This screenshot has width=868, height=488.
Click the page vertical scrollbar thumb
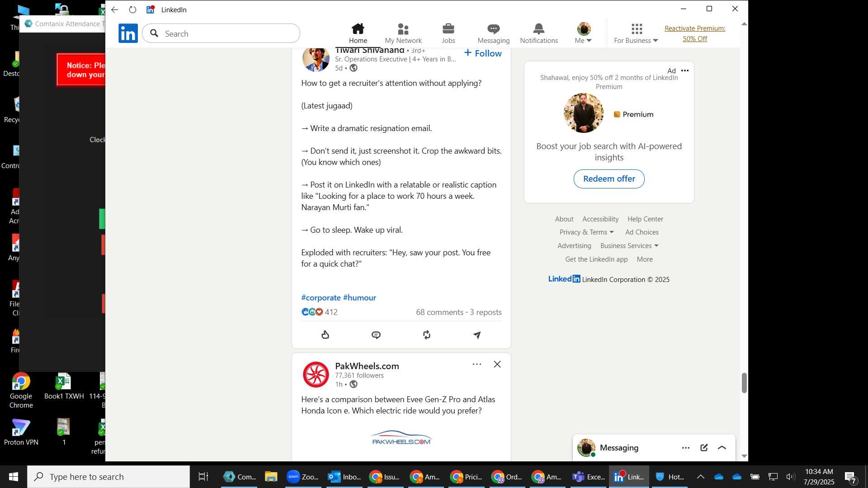(x=744, y=383)
